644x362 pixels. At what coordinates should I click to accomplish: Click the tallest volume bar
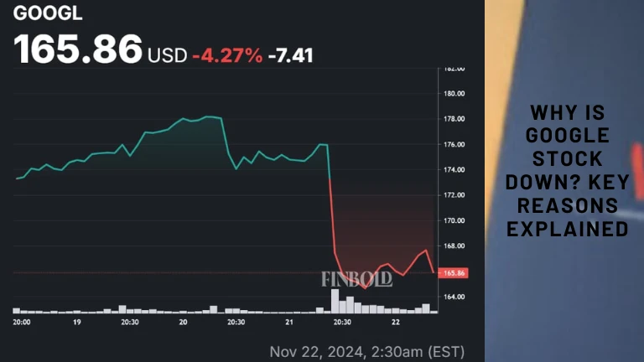(x=335, y=301)
